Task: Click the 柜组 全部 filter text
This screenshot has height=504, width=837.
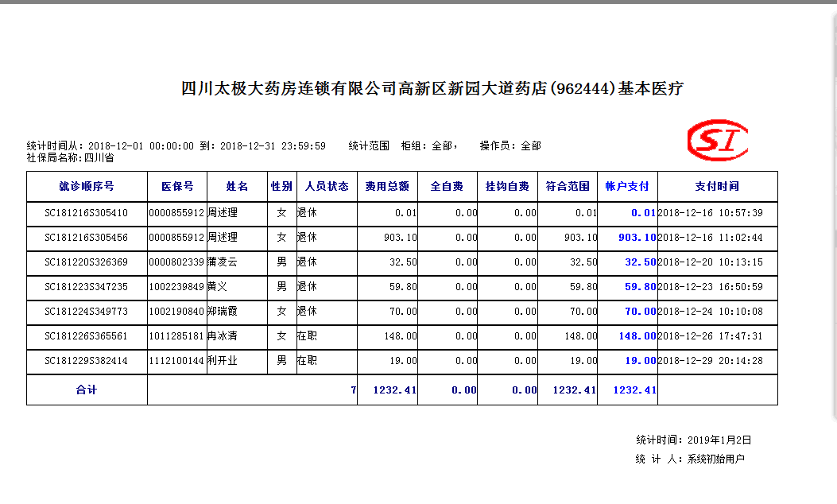Action: (x=428, y=145)
